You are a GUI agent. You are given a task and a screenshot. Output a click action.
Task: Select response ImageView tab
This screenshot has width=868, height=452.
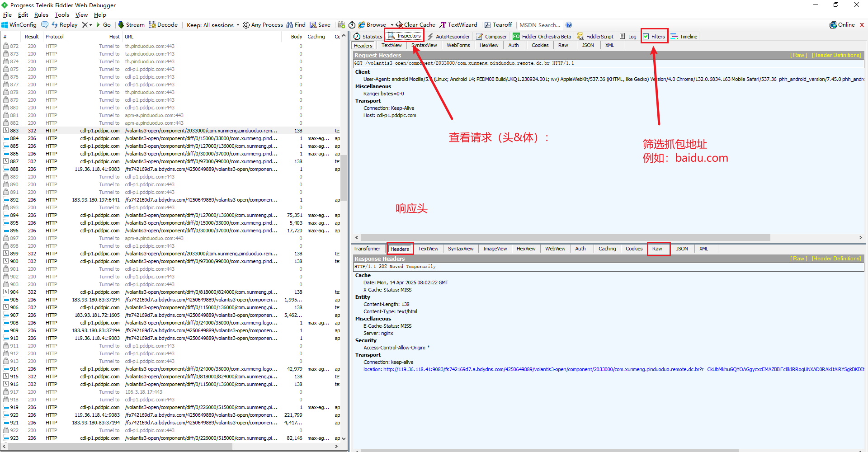click(x=495, y=249)
